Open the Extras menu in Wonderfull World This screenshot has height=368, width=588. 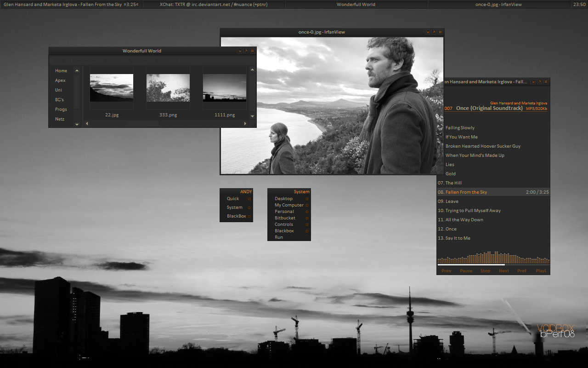pos(162,60)
